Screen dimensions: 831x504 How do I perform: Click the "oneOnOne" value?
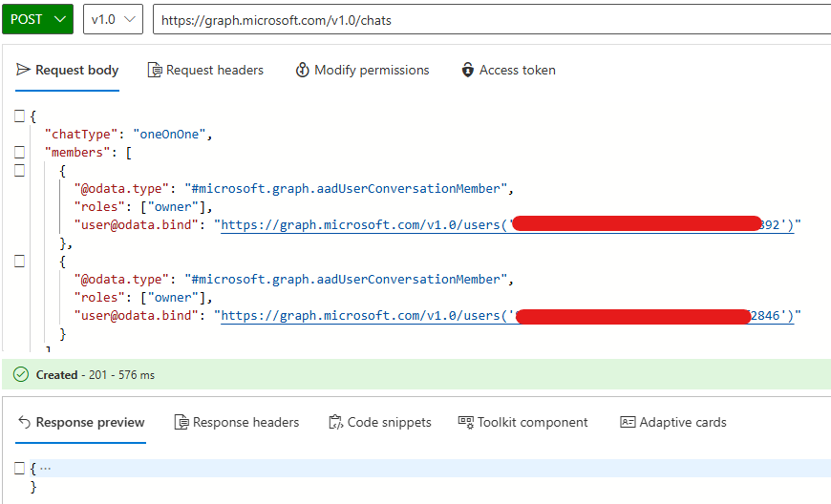(x=169, y=135)
